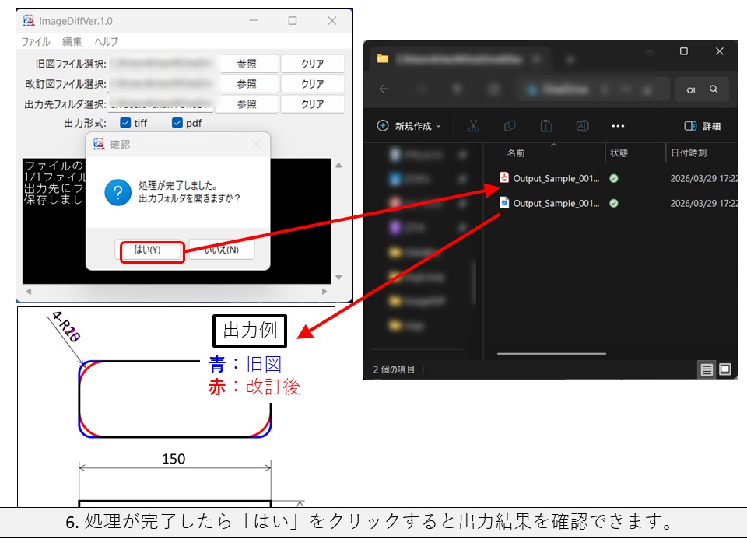Screen dimensions: 747x560
Task: Click the tiff file's date 2026/03/29
Action: pos(704,203)
